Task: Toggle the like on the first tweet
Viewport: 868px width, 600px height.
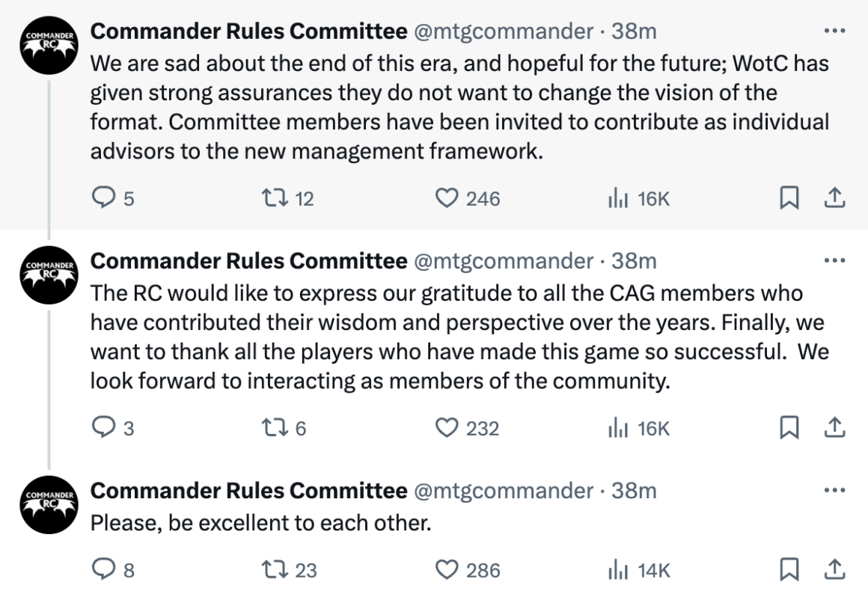Action: coord(447,198)
